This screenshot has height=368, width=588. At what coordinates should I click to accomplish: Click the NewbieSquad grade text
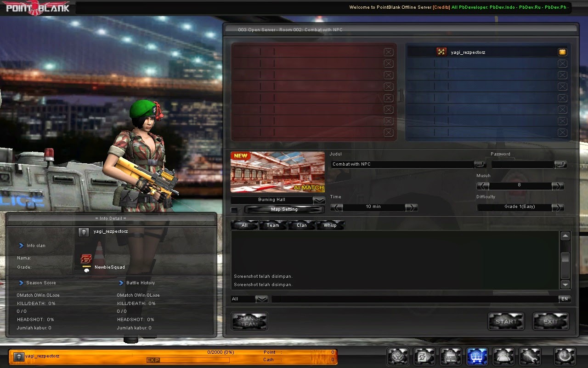pyautogui.click(x=110, y=267)
